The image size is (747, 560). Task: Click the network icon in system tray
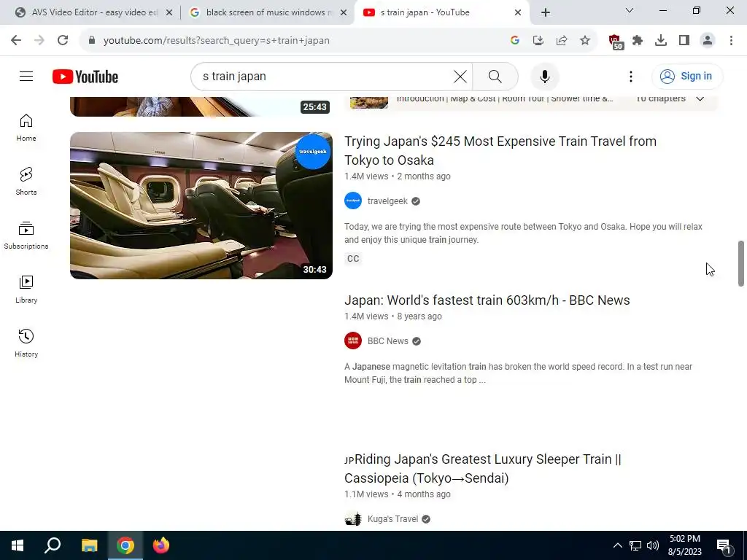coord(635,545)
